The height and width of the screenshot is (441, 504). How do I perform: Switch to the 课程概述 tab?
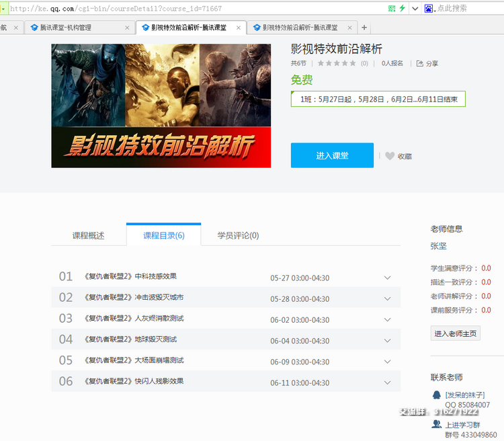pyautogui.click(x=89, y=235)
